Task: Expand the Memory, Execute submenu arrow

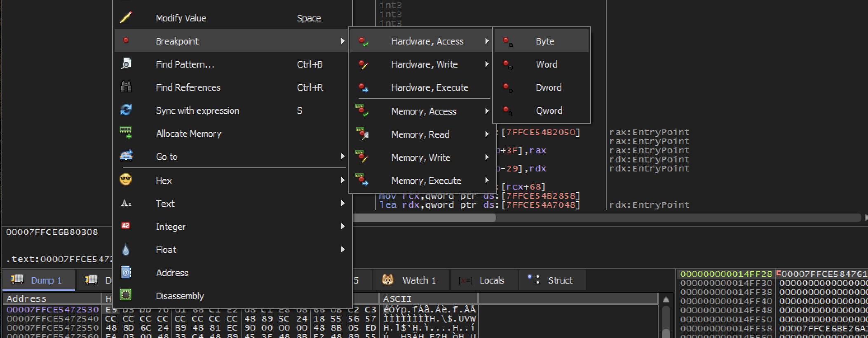Action: tap(487, 180)
